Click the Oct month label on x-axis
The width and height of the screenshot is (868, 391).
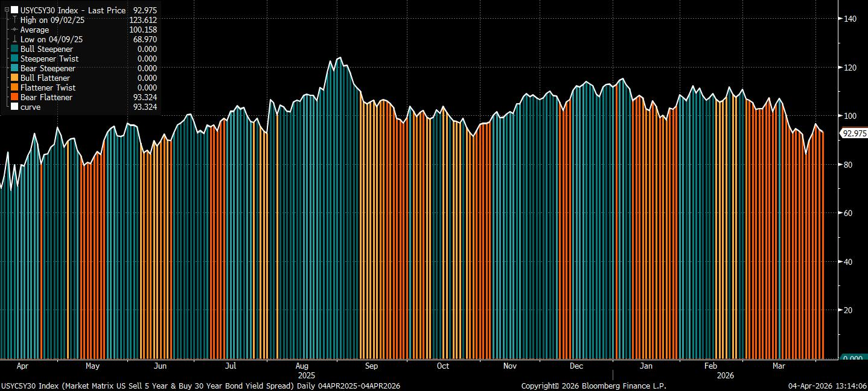(443, 366)
